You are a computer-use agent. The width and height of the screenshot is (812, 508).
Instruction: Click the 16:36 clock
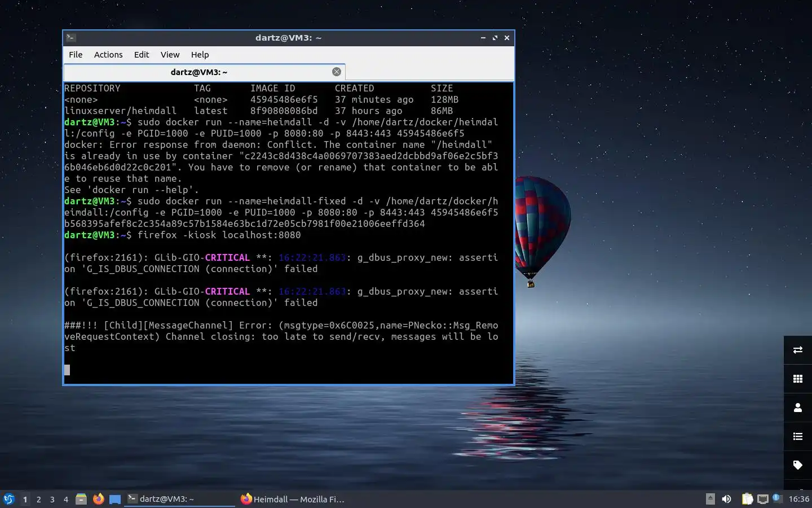click(x=798, y=499)
